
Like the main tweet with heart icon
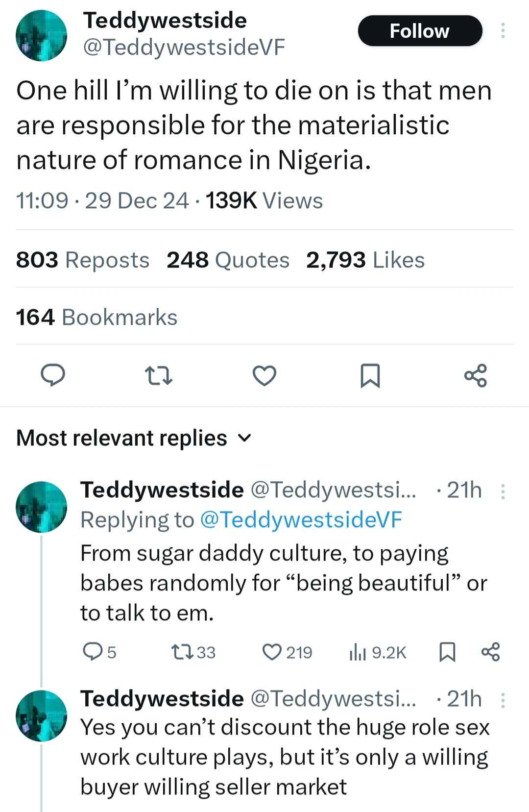(x=264, y=376)
